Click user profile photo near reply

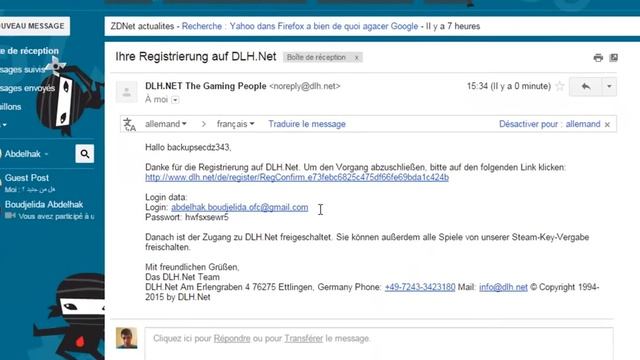127,338
